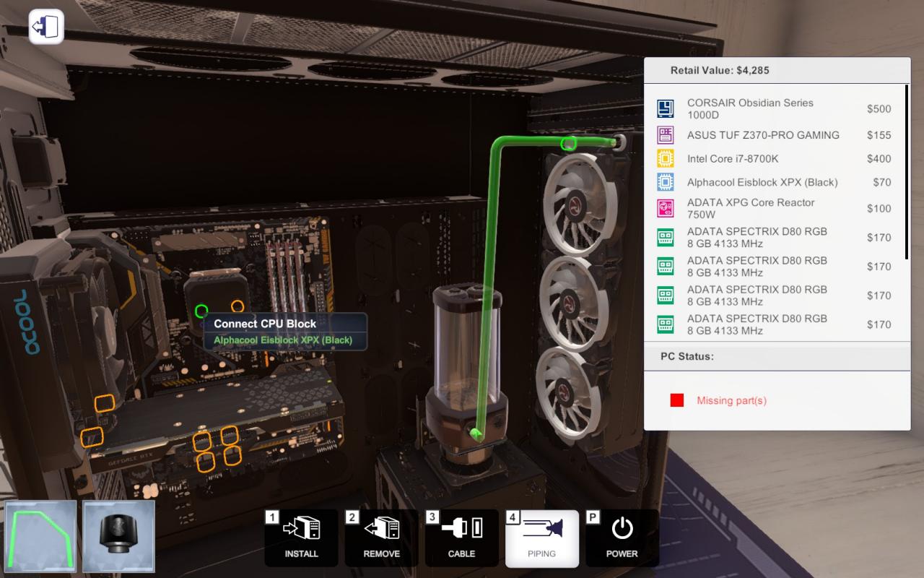This screenshot has width=924, height=578.
Task: Click the green radiator port at top
Action: click(x=569, y=143)
